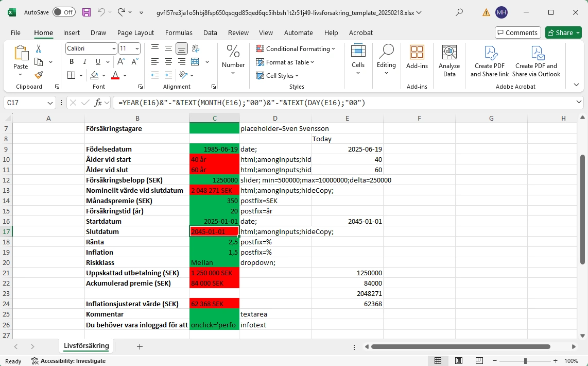Image resolution: width=588 pixels, height=366 pixels.
Task: Increase font size with the larger A
Action: tap(121, 61)
